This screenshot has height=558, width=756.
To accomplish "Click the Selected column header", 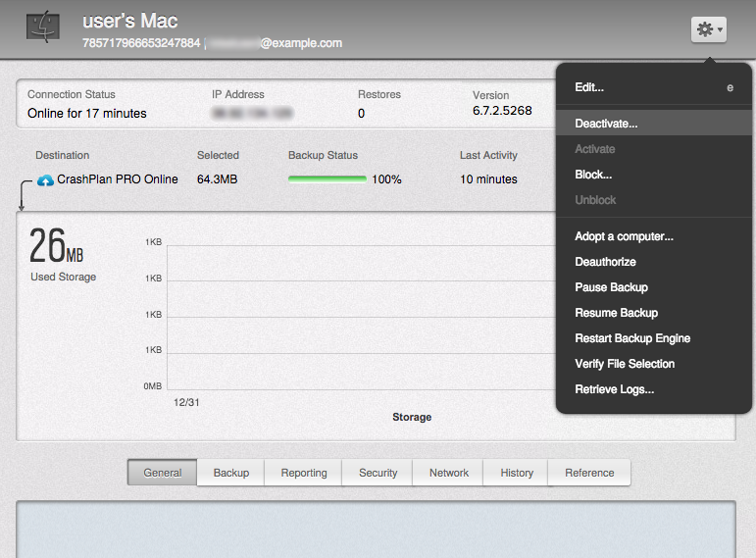I will (218, 155).
